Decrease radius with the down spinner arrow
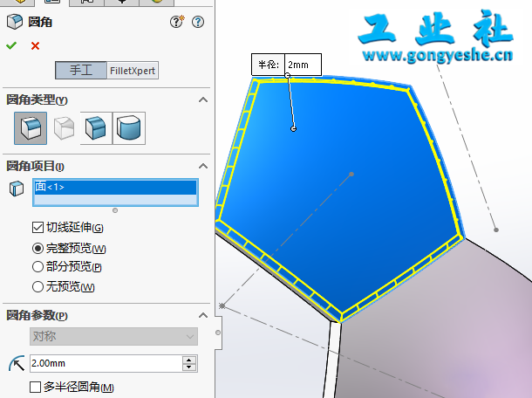 pos(189,367)
